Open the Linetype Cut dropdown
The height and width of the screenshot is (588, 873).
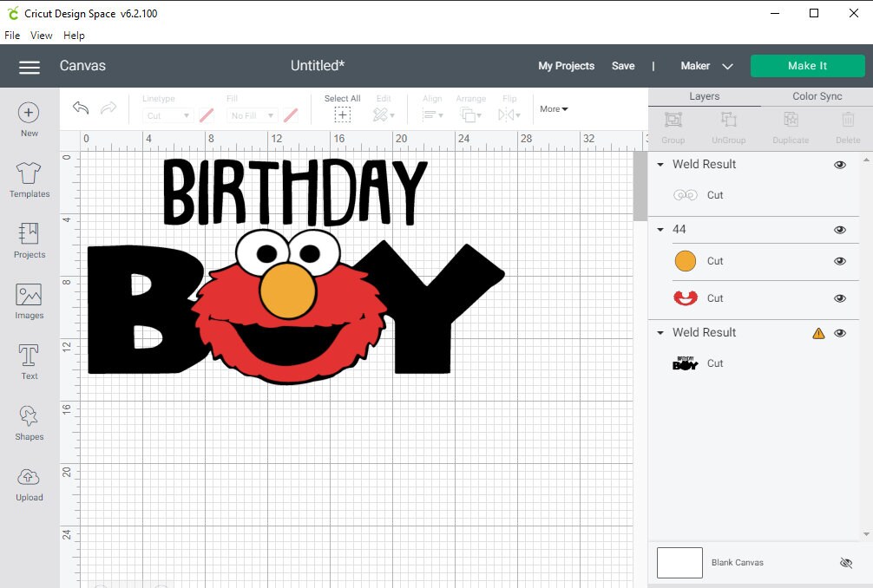pos(168,115)
